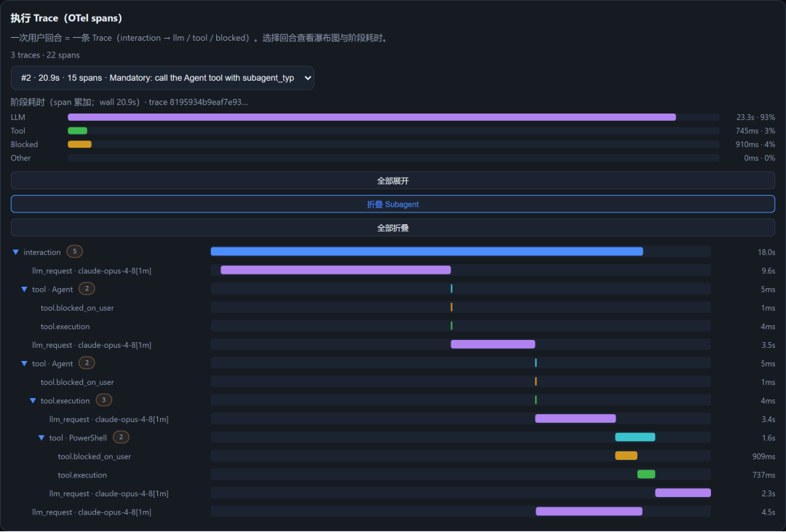Click the 全部折叠 button

[393, 228]
